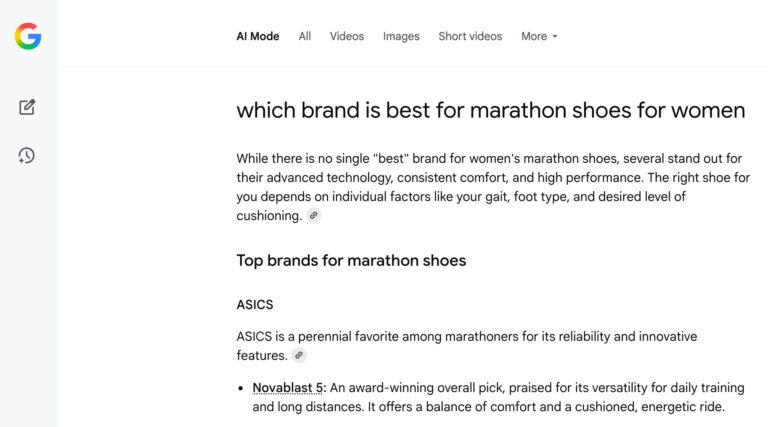This screenshot has width=768, height=427.
Task: Expand the More dropdown
Action: click(x=539, y=36)
